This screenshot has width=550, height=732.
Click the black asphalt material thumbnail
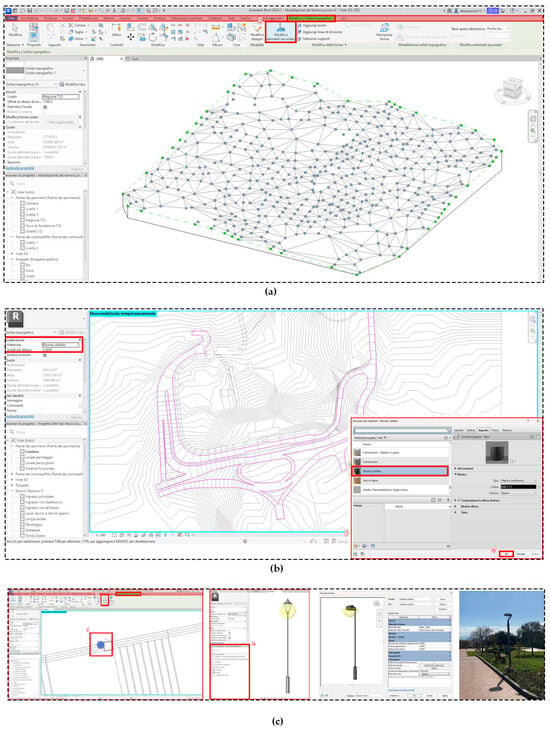(357, 471)
